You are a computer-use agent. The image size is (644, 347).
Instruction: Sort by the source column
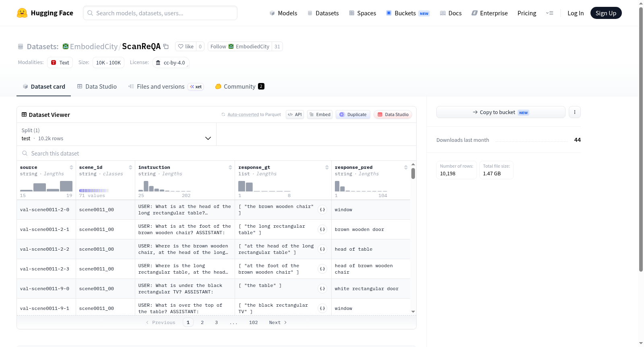71,167
